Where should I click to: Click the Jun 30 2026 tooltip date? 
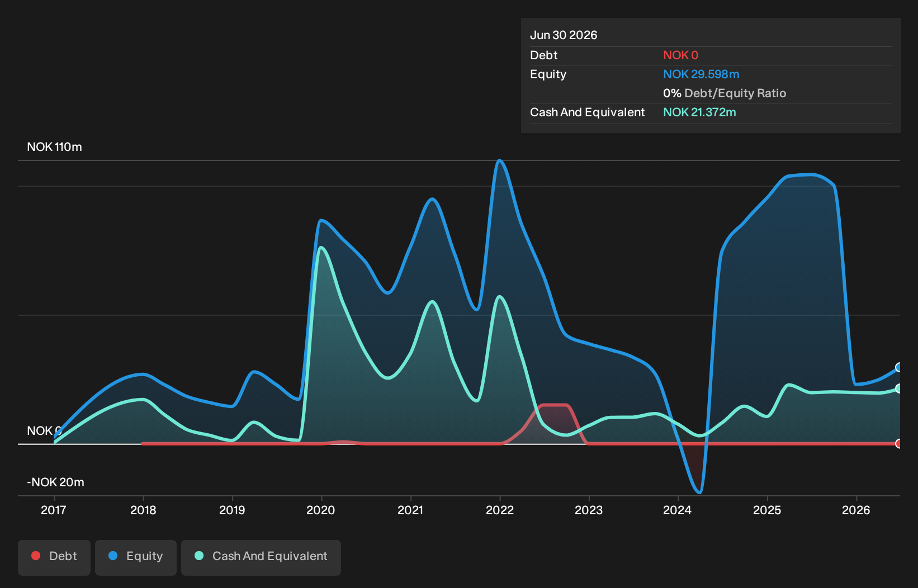point(564,35)
